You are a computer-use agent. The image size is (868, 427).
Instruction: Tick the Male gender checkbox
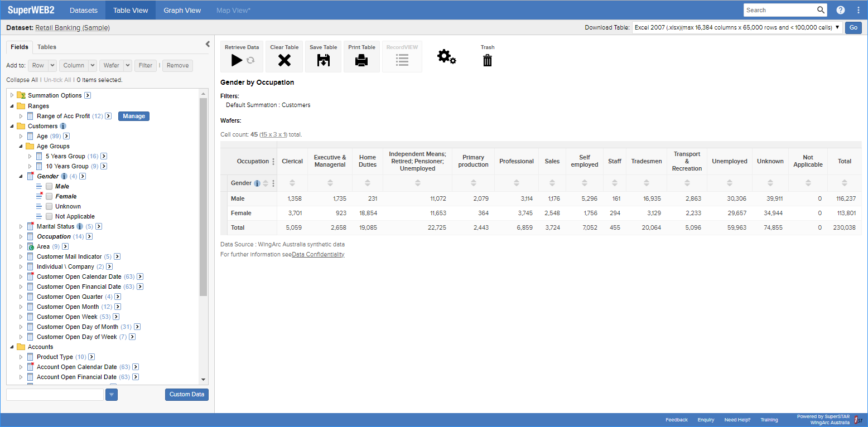click(x=49, y=186)
